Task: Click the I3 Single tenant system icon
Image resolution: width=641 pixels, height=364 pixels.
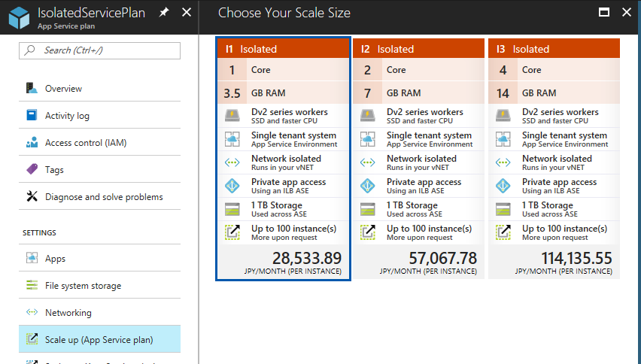Action: (x=503, y=139)
